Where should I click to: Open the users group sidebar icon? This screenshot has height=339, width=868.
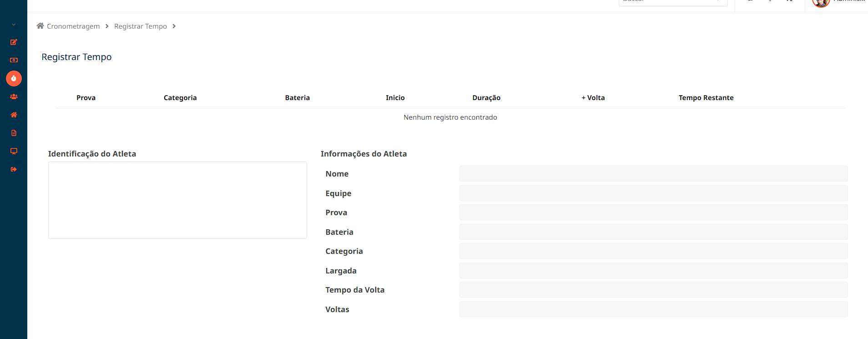[14, 96]
